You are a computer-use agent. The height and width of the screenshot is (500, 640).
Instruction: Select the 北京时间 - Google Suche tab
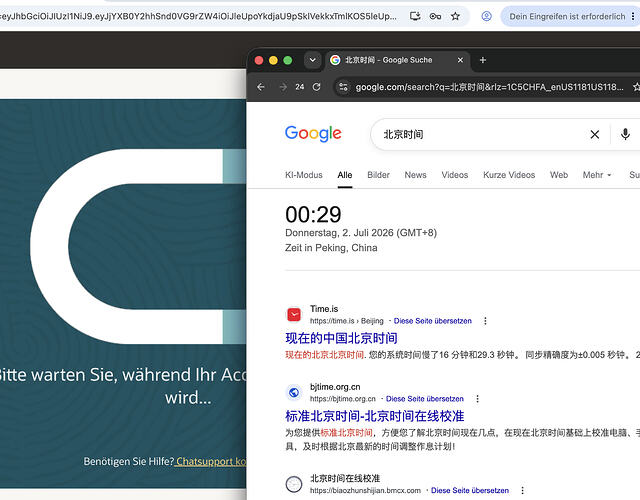[x=396, y=60]
